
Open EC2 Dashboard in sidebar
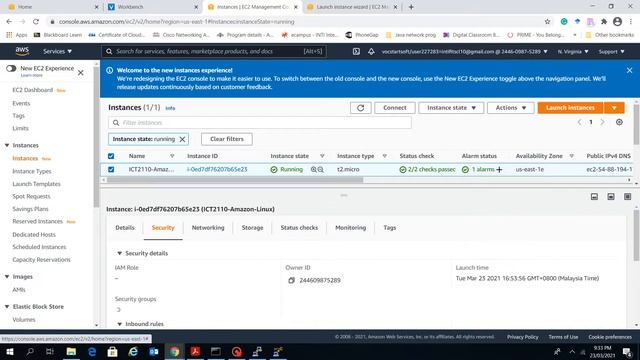pyautogui.click(x=33, y=90)
